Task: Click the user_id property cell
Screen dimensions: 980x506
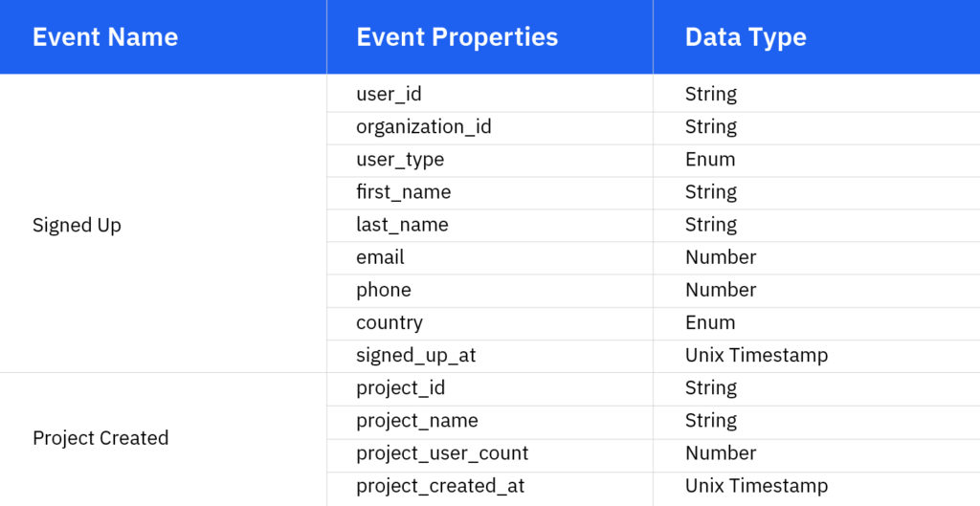Action: [389, 94]
